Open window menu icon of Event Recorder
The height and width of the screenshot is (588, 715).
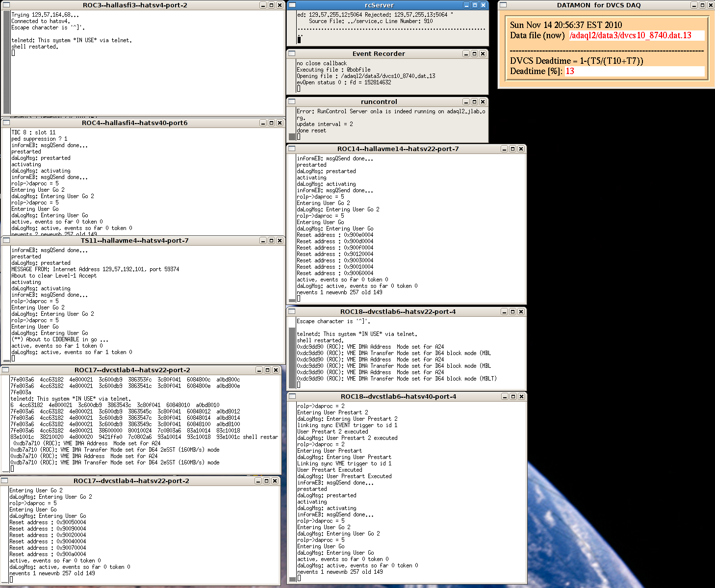[292, 53]
